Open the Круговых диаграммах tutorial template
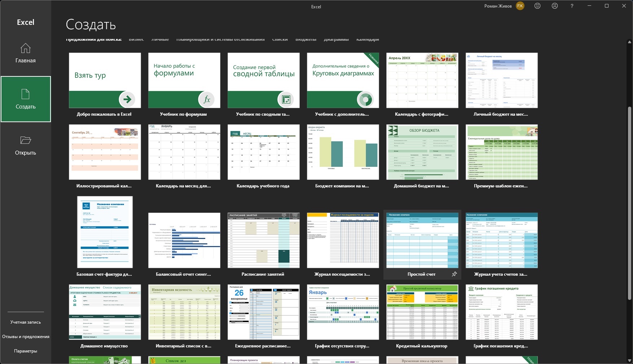Image resolution: width=633 pixels, height=364 pixels. click(x=343, y=80)
